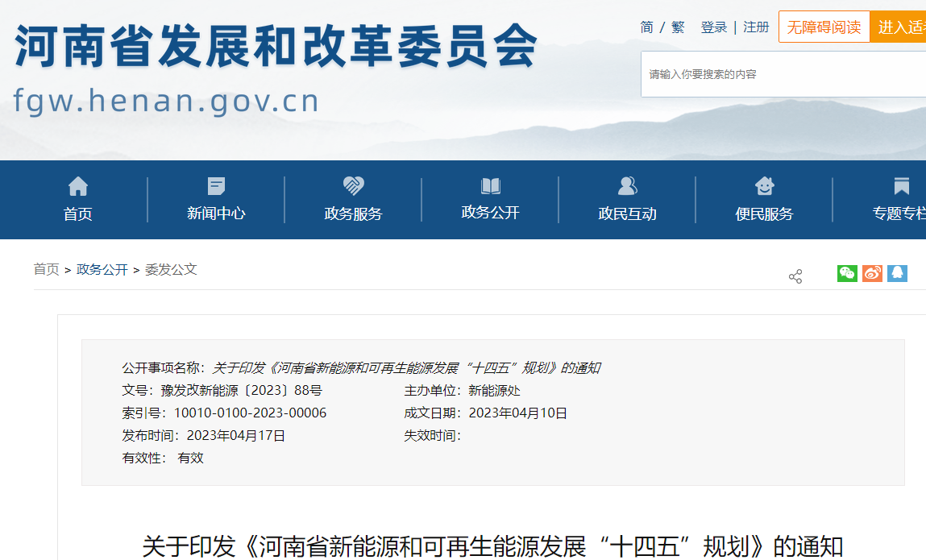Focus the search box 请输入你要搜索的内容
Viewport: 926px width, 560px height.
pyautogui.click(x=782, y=74)
